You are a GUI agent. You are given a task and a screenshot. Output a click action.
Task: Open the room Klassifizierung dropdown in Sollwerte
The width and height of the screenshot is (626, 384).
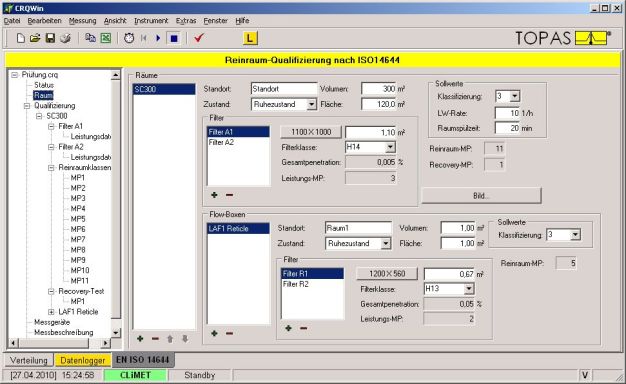[515, 96]
